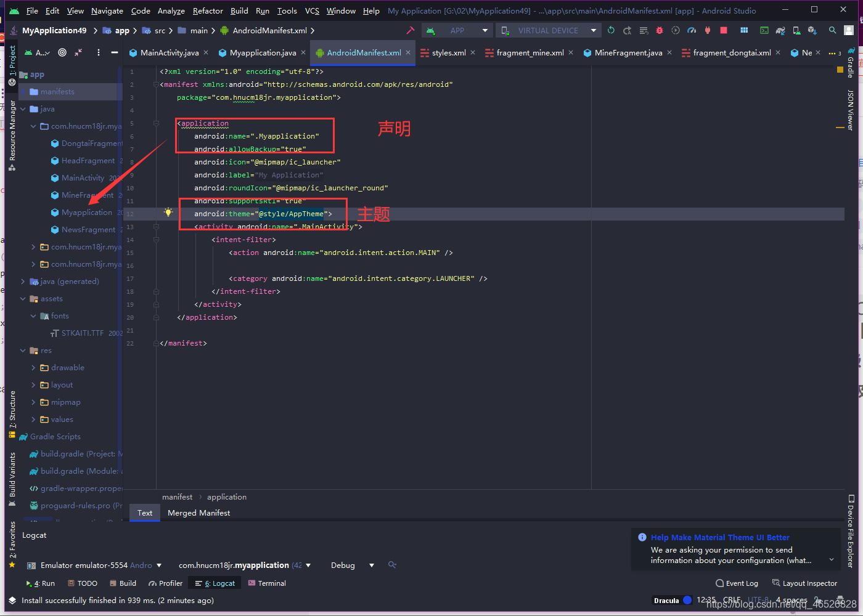The width and height of the screenshot is (863, 616).
Task: Open the TODO tool window
Action: 83,583
